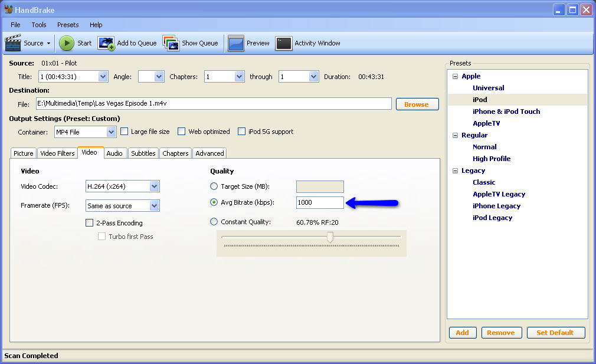Select the Universal preset
Viewport: 596px width, 364px height.
(489, 88)
